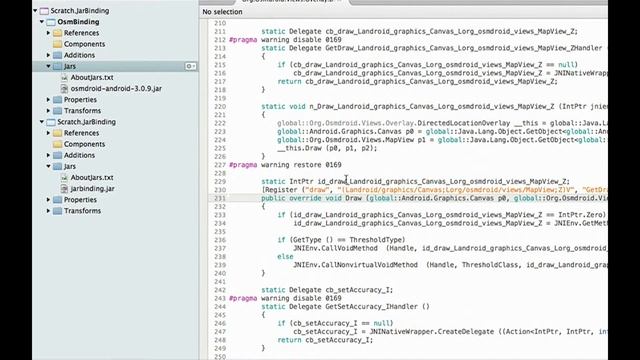Click Components folder icon under Scratch.JarBinding project
The image size is (640, 360).
point(58,144)
